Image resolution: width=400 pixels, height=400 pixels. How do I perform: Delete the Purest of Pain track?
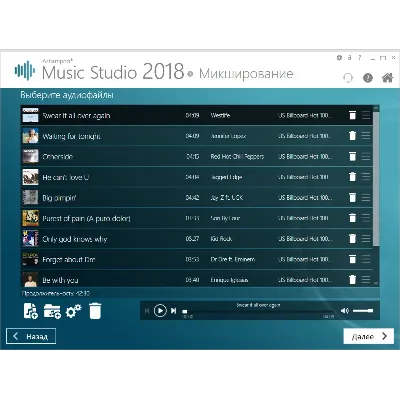pyautogui.click(x=352, y=218)
